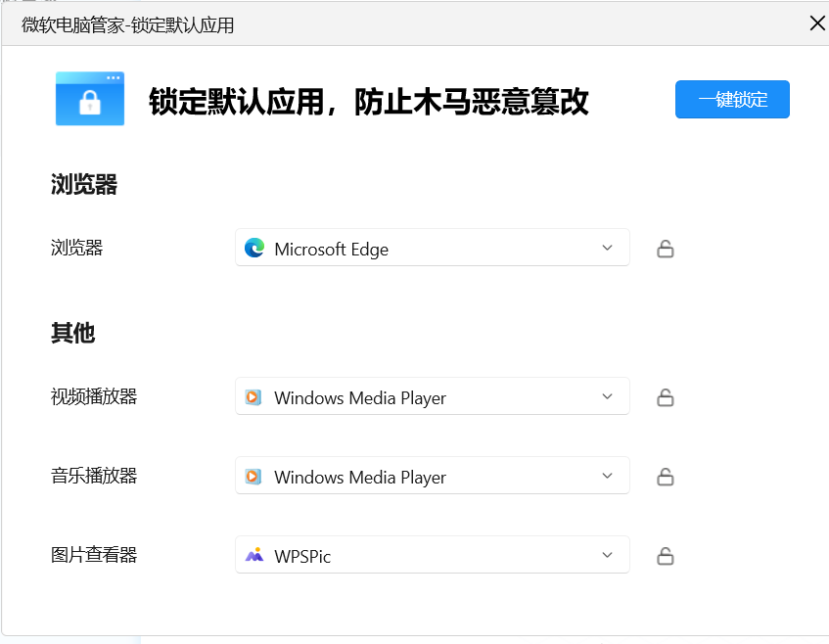Click the WPSPic icon in 图片查看器 row
The width and height of the screenshot is (829, 644).
click(x=254, y=556)
